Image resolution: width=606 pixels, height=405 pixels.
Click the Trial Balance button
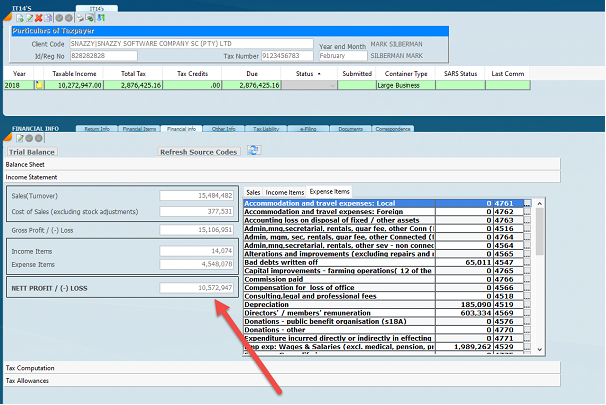tap(31, 151)
